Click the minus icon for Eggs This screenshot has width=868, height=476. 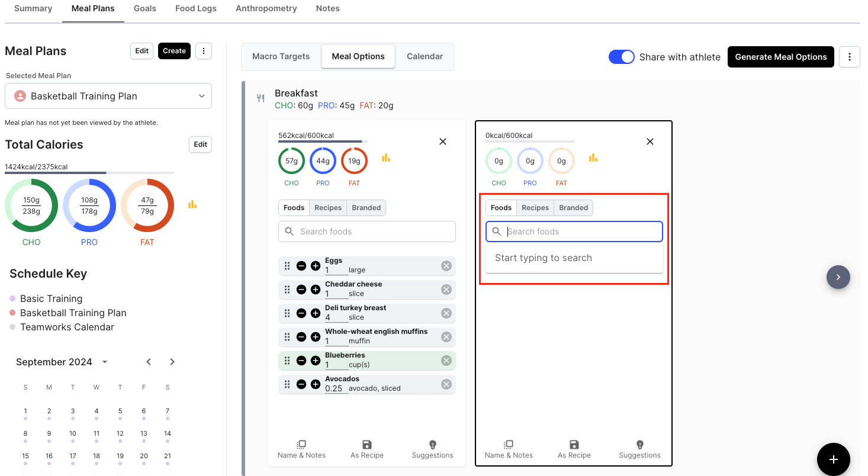coord(301,266)
